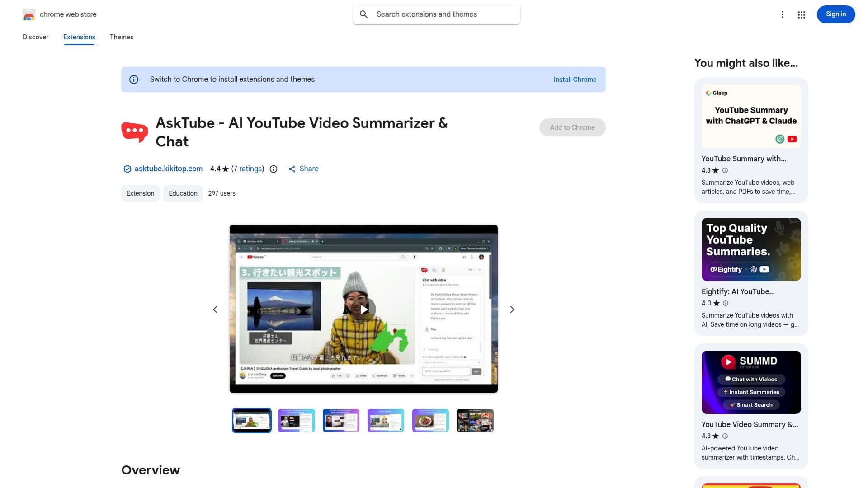Click the Sign in button

pos(835,14)
